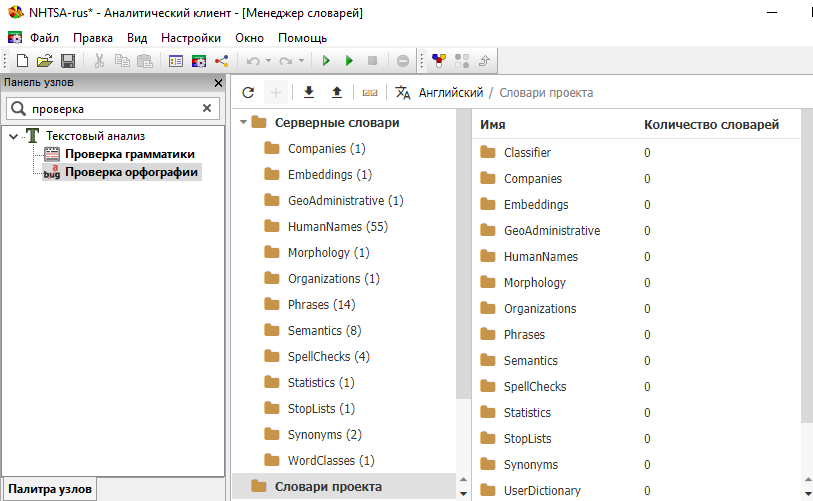This screenshot has width=813, height=501.
Task: Collapse the Серверные словари tree node
Action: click(242, 123)
